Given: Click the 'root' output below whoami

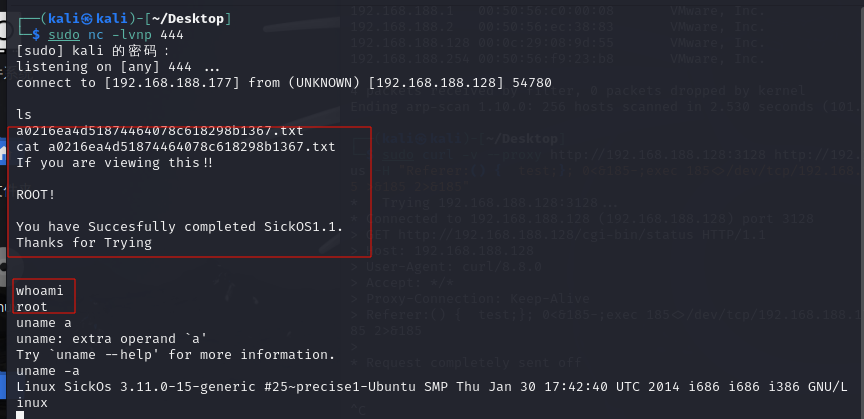Looking at the screenshot, I should (32, 307).
